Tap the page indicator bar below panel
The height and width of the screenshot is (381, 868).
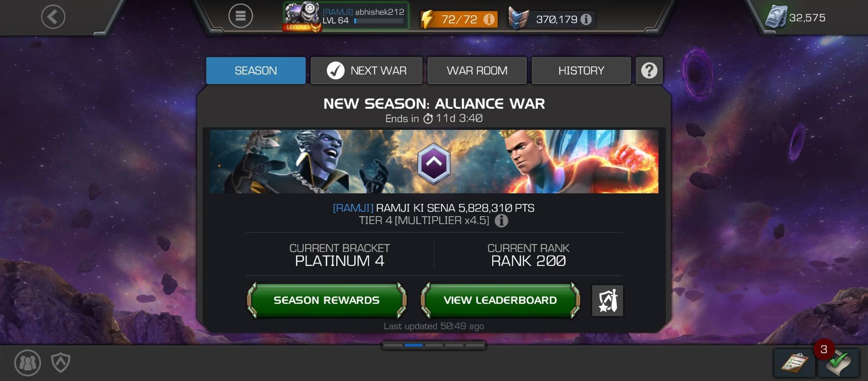point(434,345)
